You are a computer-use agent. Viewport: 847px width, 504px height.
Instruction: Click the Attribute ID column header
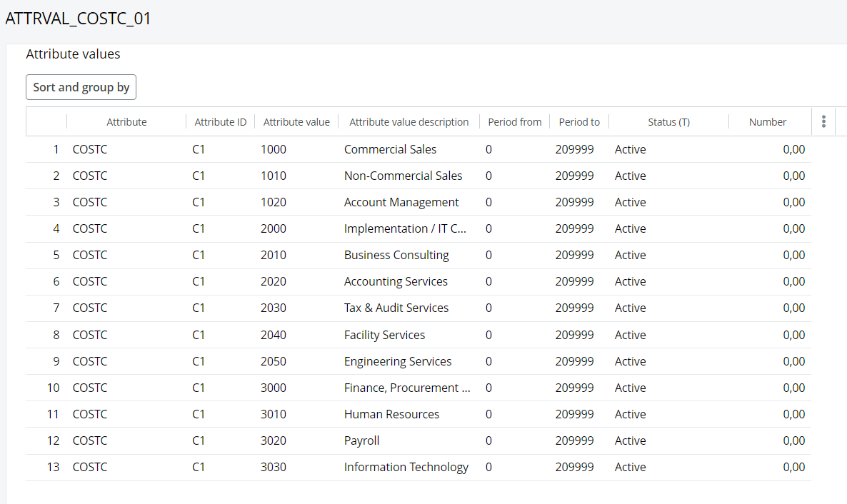point(220,122)
